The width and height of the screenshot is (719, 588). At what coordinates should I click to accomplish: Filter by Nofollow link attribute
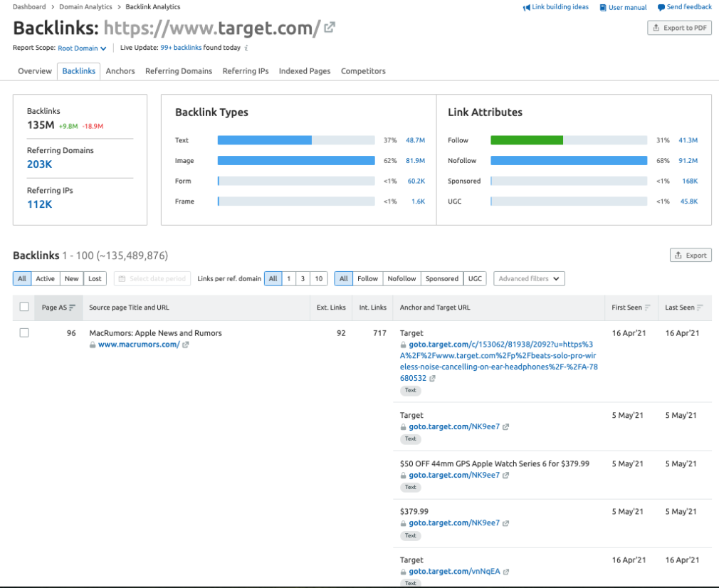402,278
